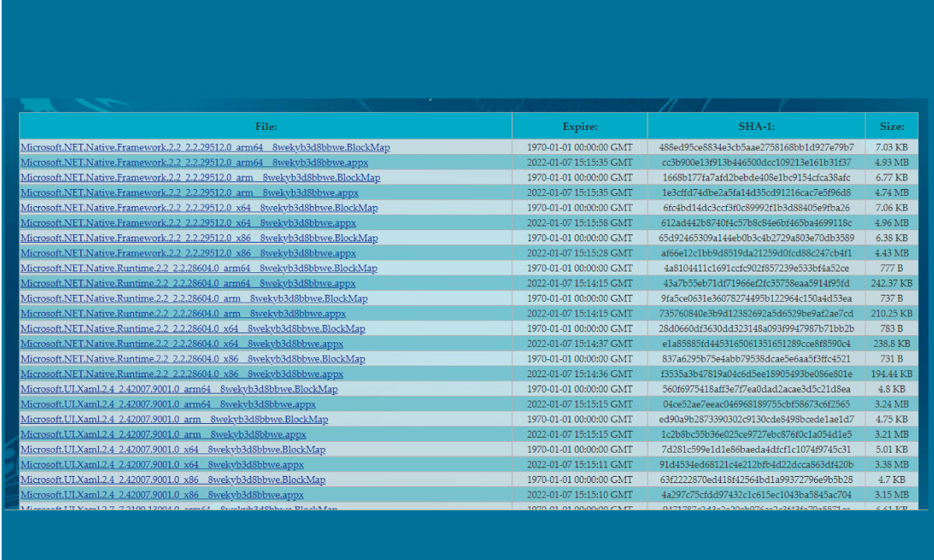The image size is (934, 560).
Task: Select the size cell "4.43 MB"
Action: 892,254
